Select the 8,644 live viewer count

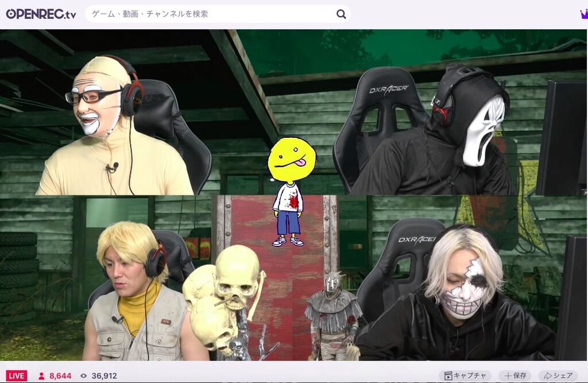[x=60, y=376]
